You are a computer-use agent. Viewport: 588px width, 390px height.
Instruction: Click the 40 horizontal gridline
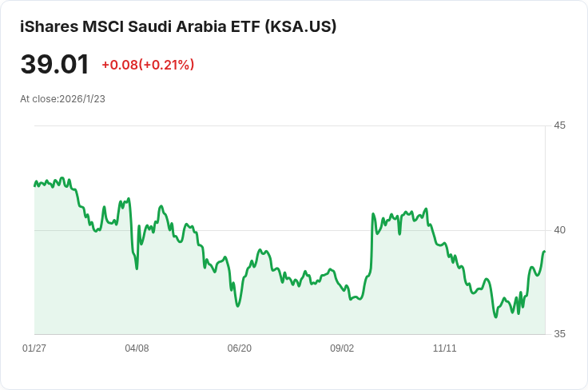(x=290, y=230)
